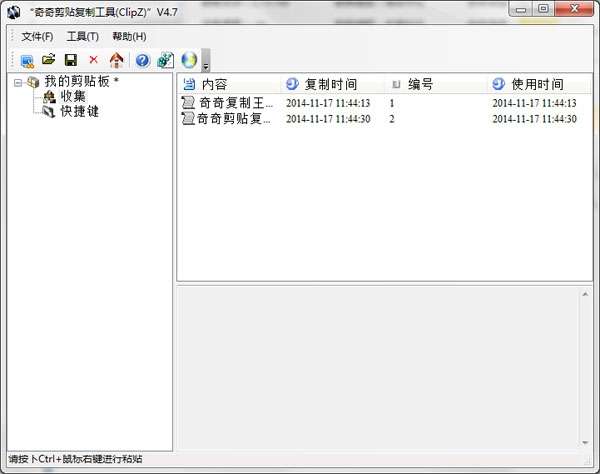This screenshot has width=600, height=474.
Task: Collapse the 我的剪贴板 tree node
Action: pos(18,82)
